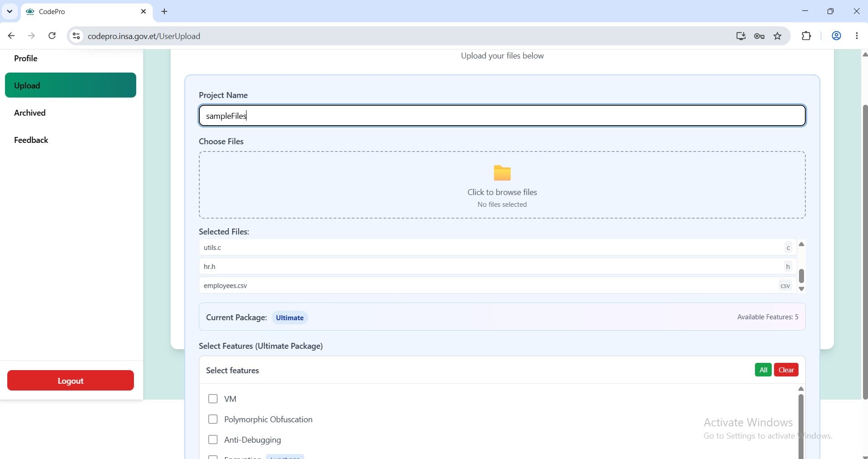Image resolution: width=868 pixels, height=459 pixels.
Task: Click the yellow folder browse icon
Action: click(x=502, y=173)
